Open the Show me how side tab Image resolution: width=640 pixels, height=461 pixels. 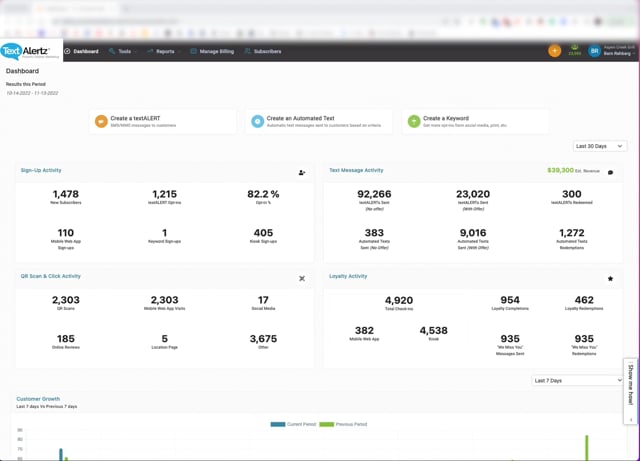point(631,391)
